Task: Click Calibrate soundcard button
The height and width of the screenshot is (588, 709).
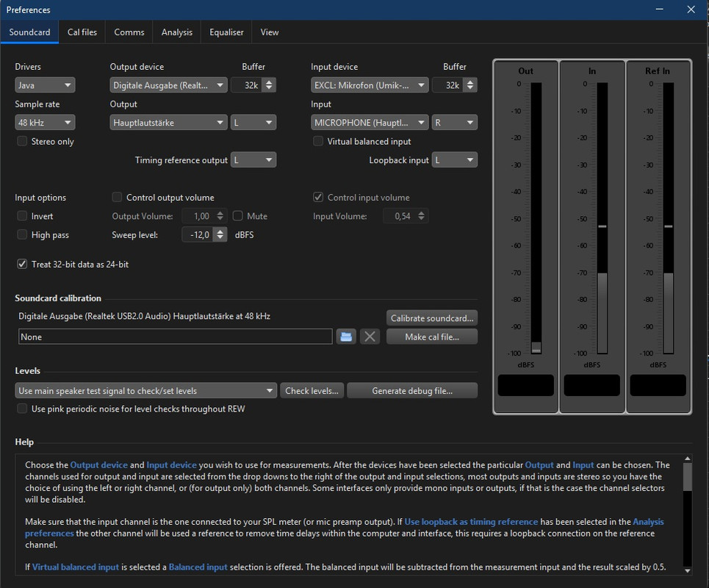Action: click(432, 318)
